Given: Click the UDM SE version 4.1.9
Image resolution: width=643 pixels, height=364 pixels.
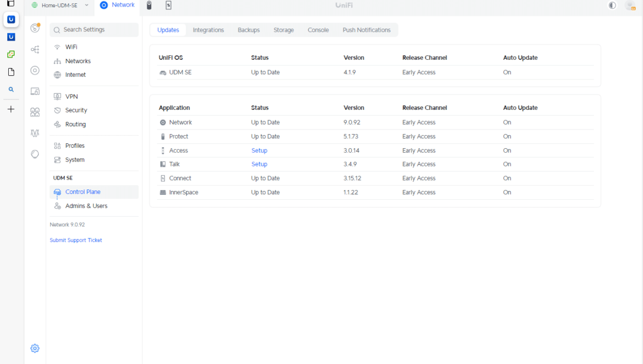Looking at the screenshot, I should point(350,72).
